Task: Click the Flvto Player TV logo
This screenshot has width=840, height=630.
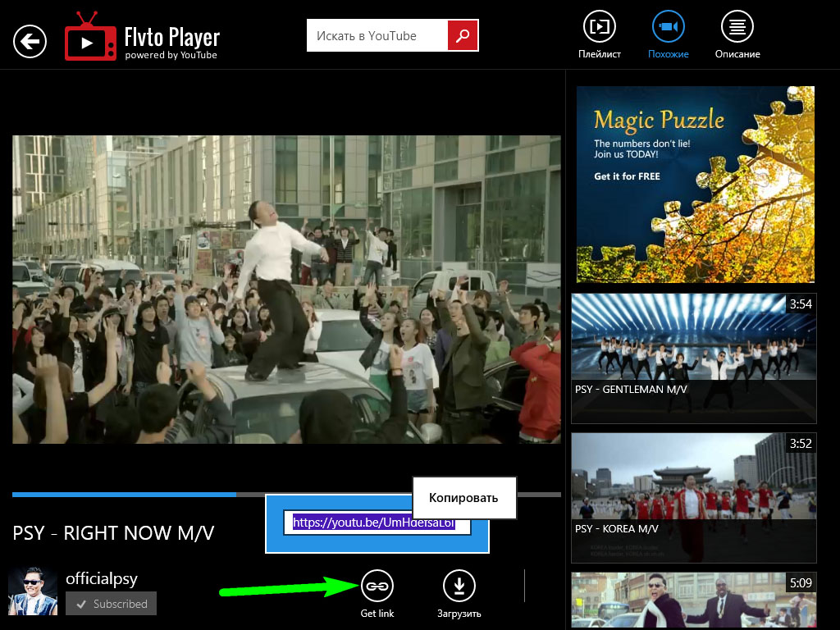Action: [x=90, y=36]
